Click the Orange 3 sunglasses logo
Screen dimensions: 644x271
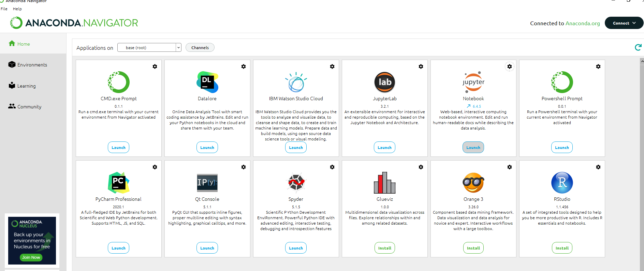pyautogui.click(x=473, y=183)
